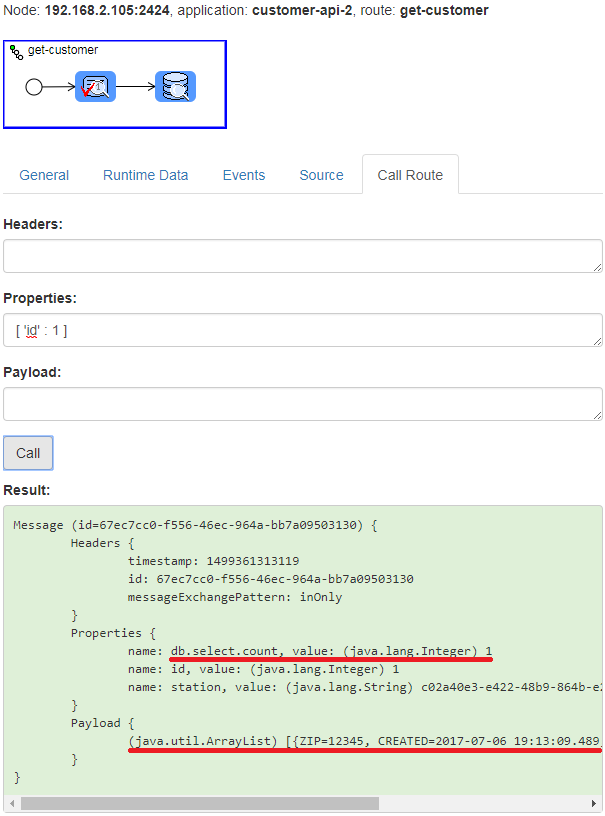Click the route icon beside get-customer label
Image resolution: width=605 pixels, height=816 pixels.
[16, 50]
